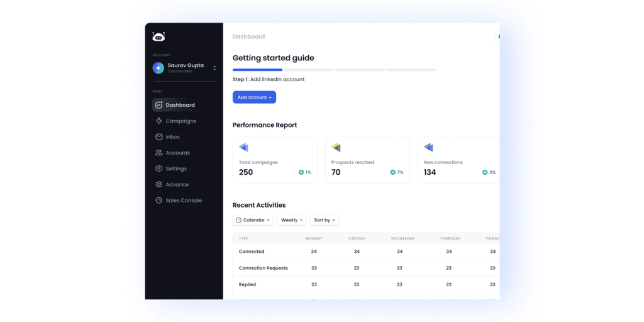Click the Sales Console pie icon

point(158,201)
